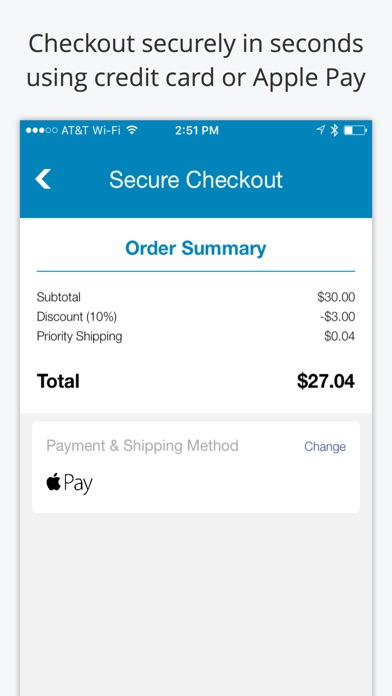392x696 pixels.
Task: Tap the cellular signal strength dots
Action: point(41,130)
